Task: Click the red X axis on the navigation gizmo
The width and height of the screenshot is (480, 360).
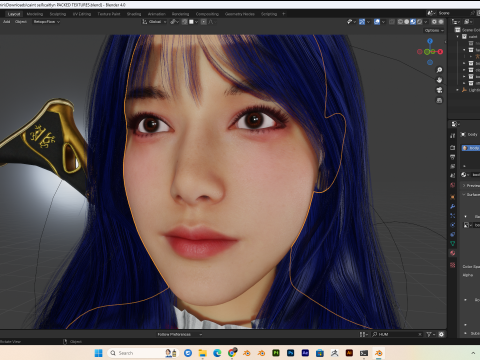Action: pos(440,52)
